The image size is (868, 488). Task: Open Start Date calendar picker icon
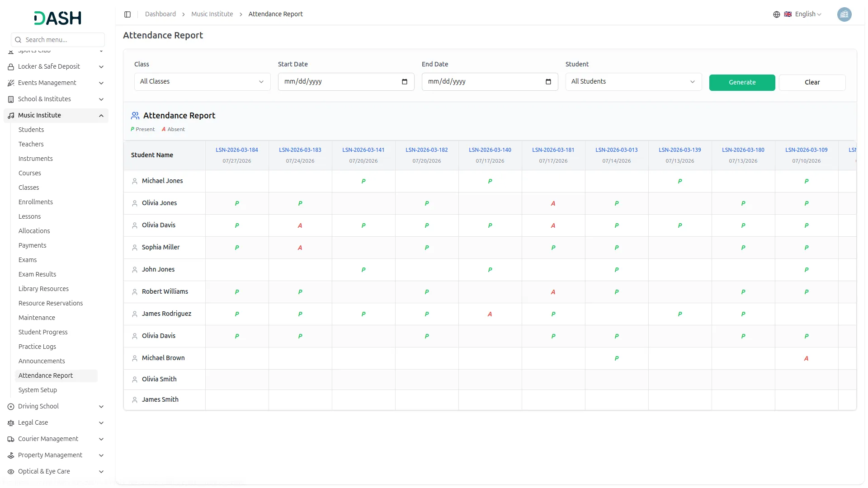coord(404,82)
